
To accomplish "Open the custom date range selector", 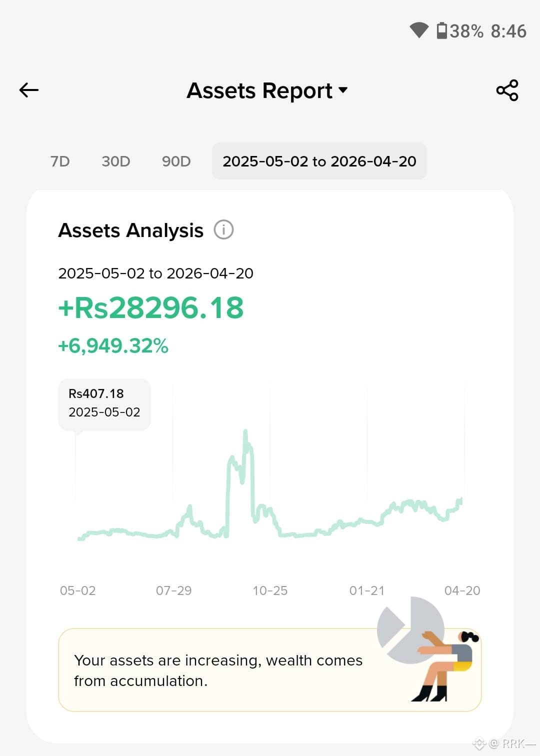I will point(319,161).
